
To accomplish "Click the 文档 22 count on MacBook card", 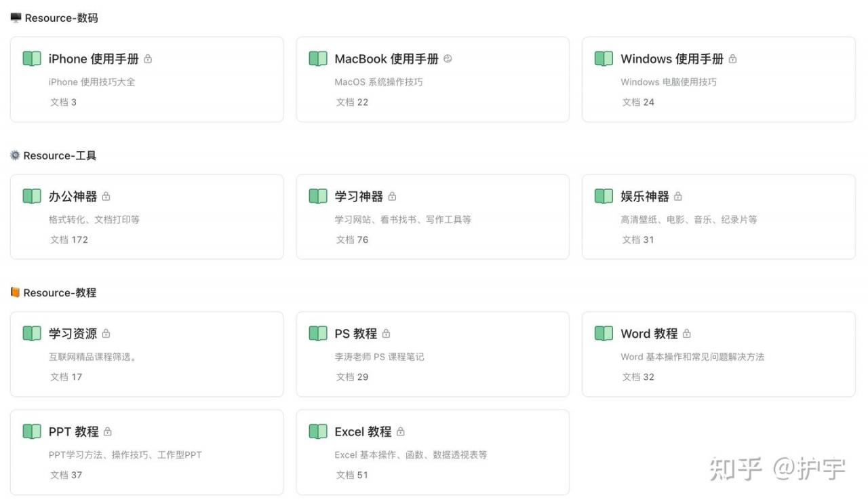I will pos(353,102).
